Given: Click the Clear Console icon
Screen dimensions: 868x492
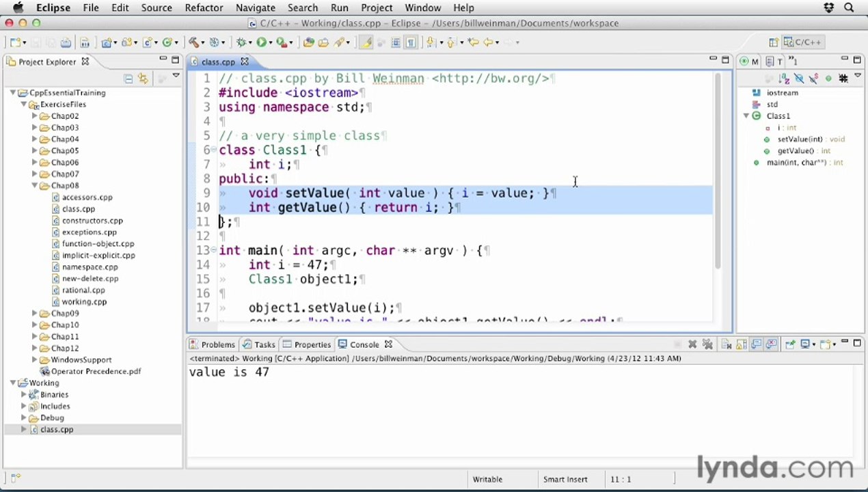Looking at the screenshot, I should point(726,344).
